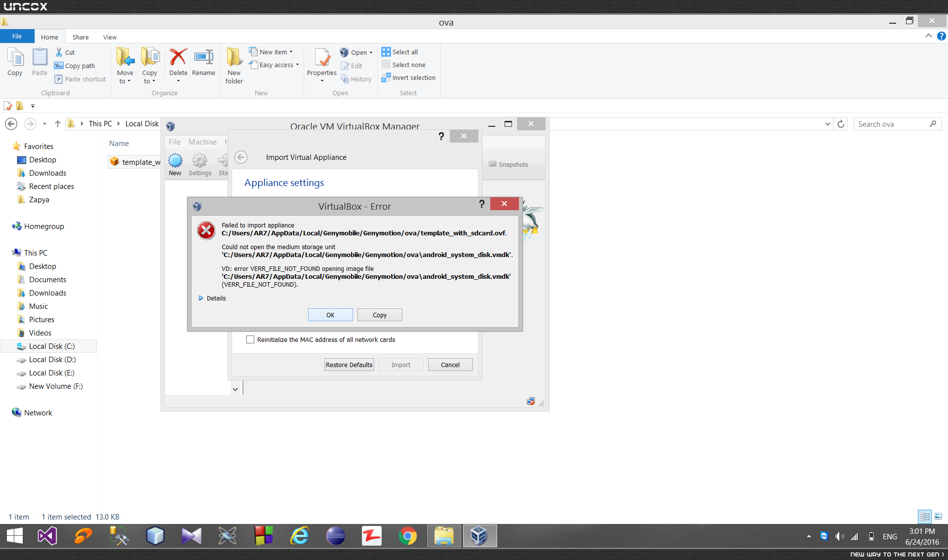
Task: Open the Open button dropdown arrow
Action: click(x=371, y=53)
